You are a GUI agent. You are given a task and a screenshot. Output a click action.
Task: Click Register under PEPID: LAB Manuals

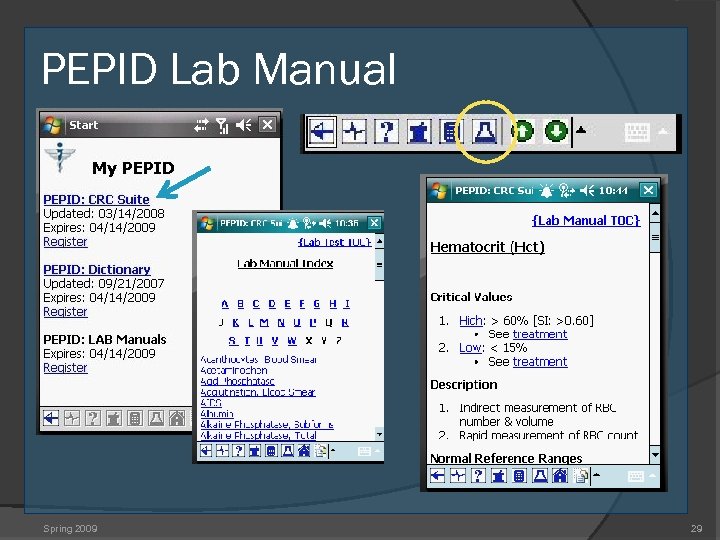tap(65, 367)
